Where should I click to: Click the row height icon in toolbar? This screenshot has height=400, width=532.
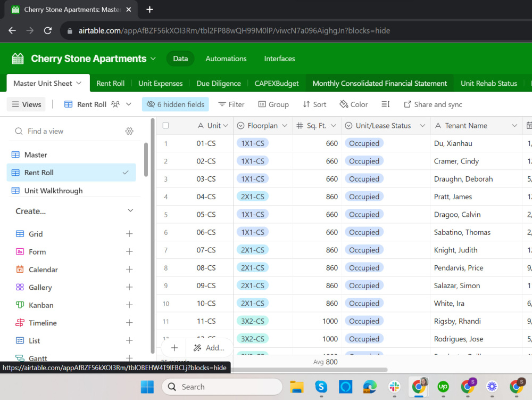385,104
